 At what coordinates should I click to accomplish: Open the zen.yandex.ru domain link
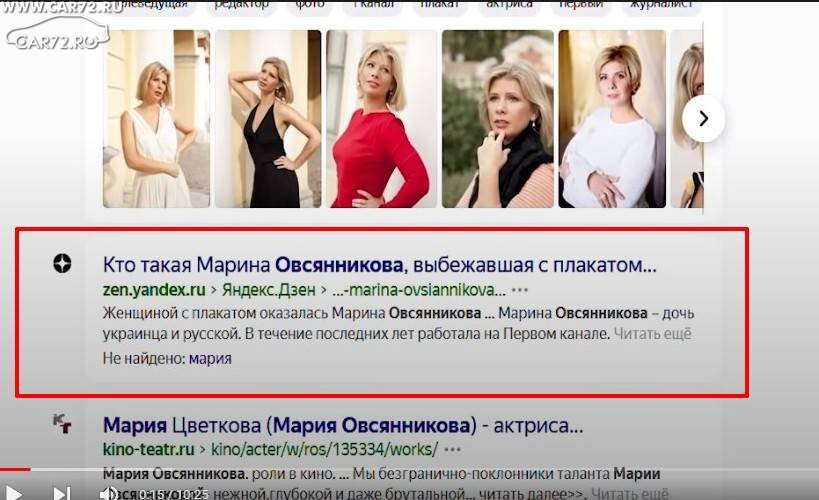[154, 290]
